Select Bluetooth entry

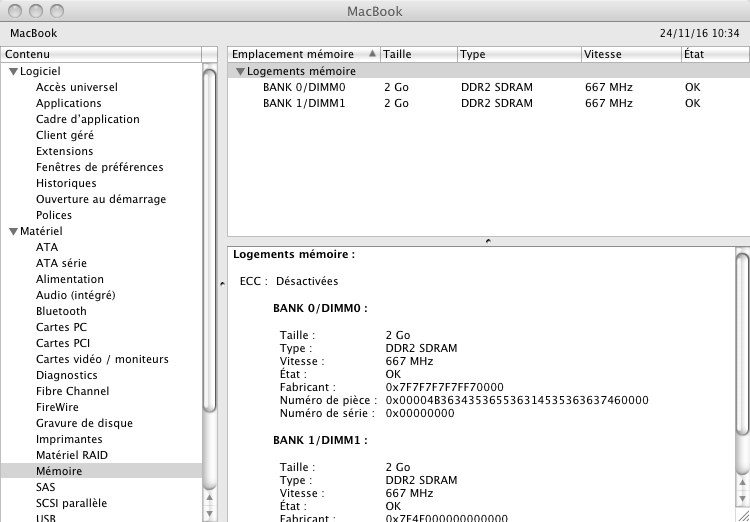(x=61, y=311)
